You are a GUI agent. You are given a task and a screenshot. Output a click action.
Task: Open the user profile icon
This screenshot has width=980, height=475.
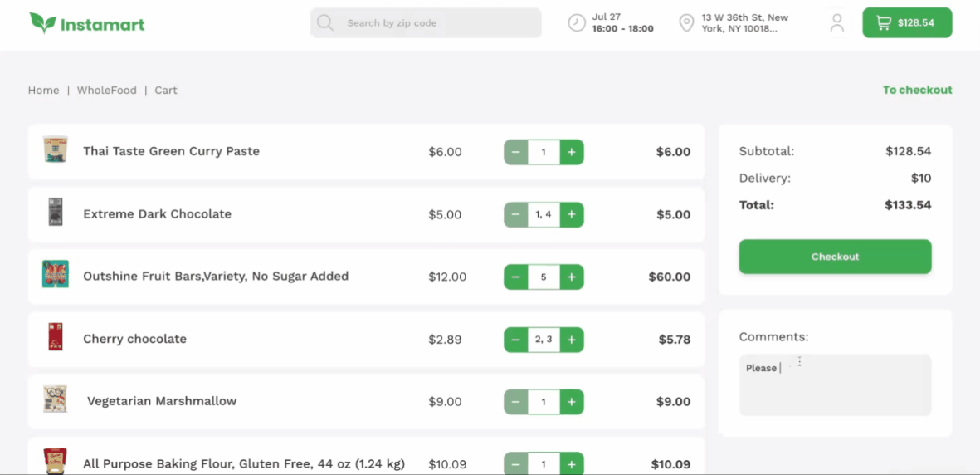coord(837,22)
